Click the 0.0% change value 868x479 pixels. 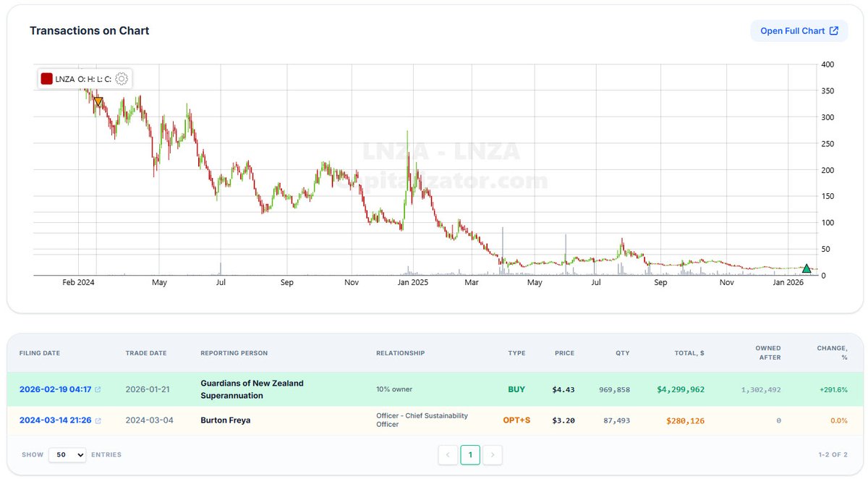[838, 420]
